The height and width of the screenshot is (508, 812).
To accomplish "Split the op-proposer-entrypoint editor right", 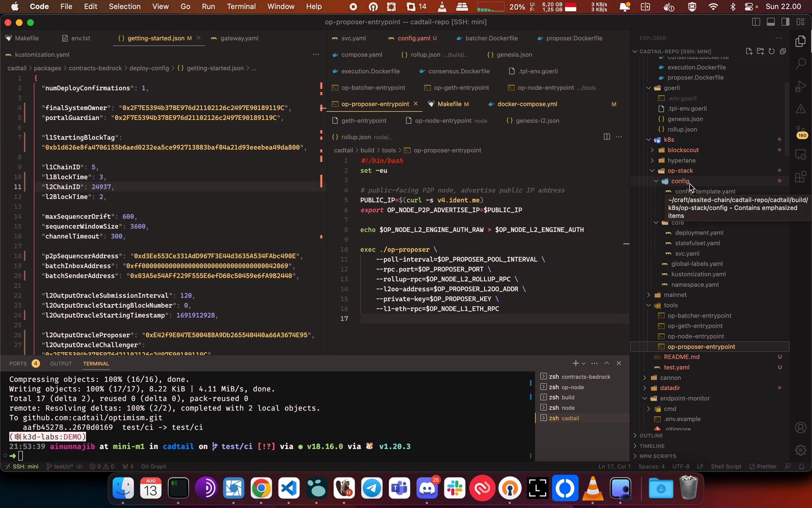I will pos(607,137).
